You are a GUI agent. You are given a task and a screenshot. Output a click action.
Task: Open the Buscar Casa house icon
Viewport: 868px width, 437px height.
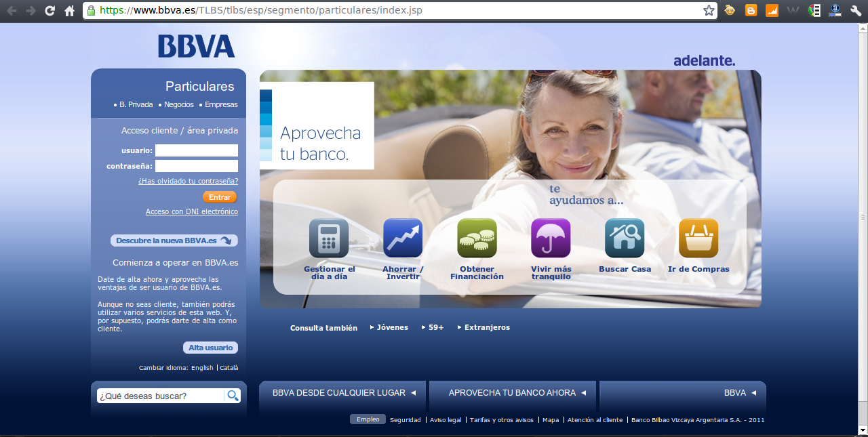(x=625, y=238)
